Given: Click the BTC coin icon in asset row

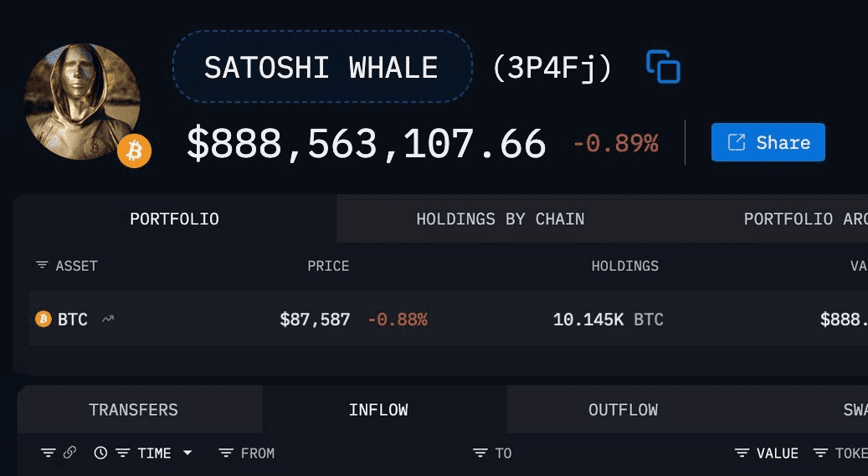Looking at the screenshot, I should pyautogui.click(x=44, y=319).
